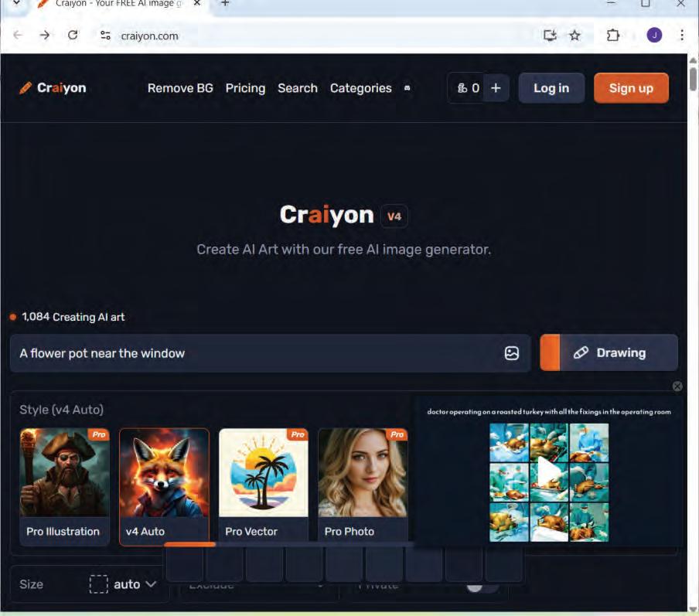Open Remove BG page
Screen dimensions: 699x616
click(x=180, y=88)
